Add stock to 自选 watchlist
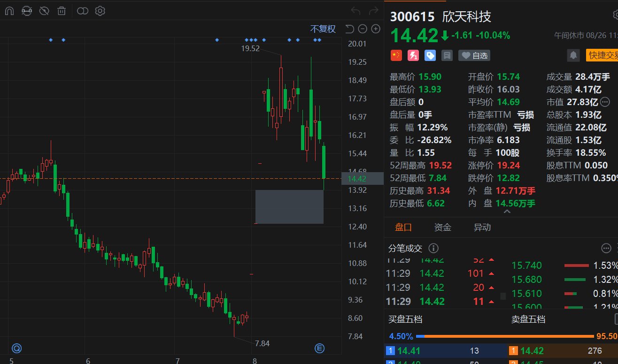The image size is (618, 364). click(475, 55)
